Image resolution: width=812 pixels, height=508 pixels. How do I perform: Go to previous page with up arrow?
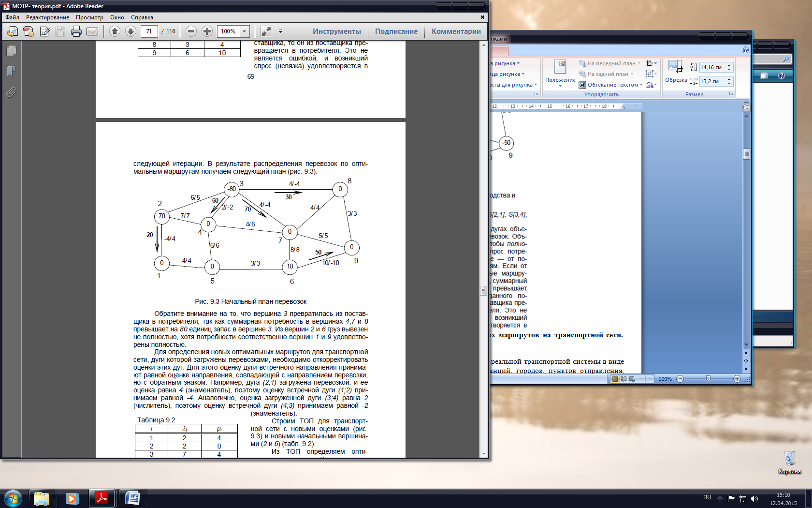pos(115,31)
